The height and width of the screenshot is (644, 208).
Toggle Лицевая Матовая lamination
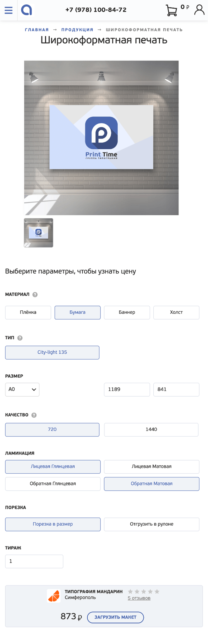[152, 467]
